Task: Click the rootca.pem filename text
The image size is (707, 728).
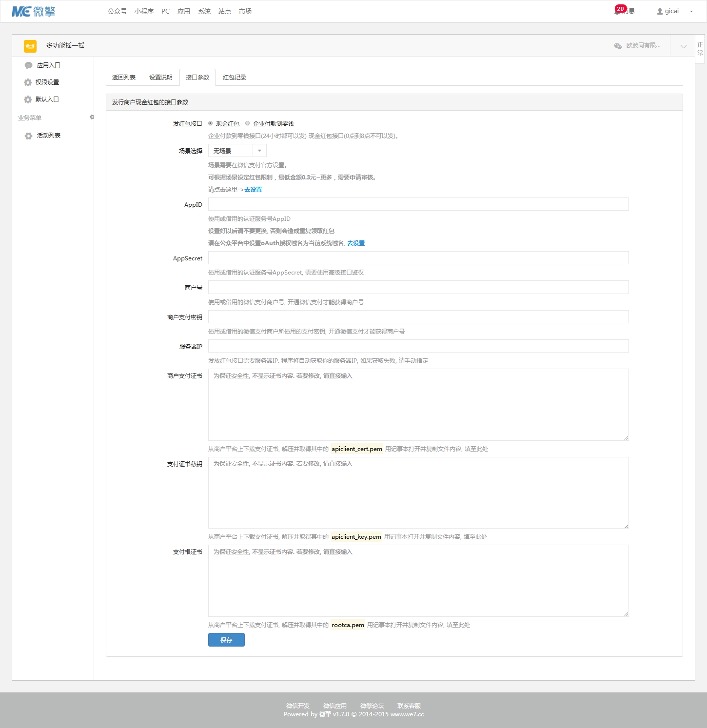Action: pyautogui.click(x=348, y=625)
